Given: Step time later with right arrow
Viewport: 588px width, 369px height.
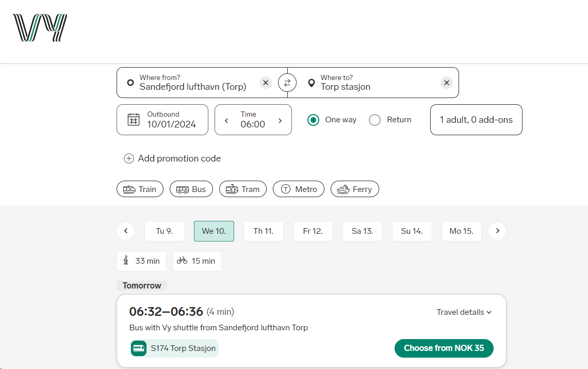Looking at the screenshot, I should coord(280,120).
